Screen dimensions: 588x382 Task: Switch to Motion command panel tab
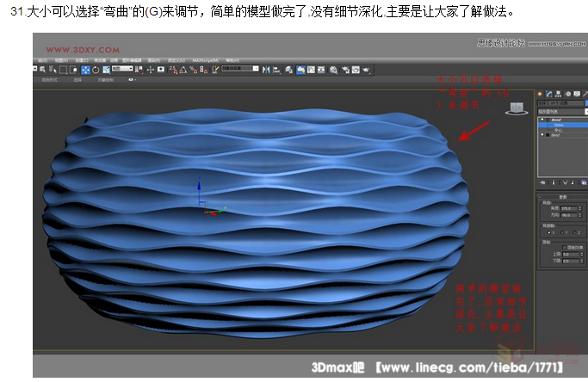pyautogui.click(x=568, y=94)
